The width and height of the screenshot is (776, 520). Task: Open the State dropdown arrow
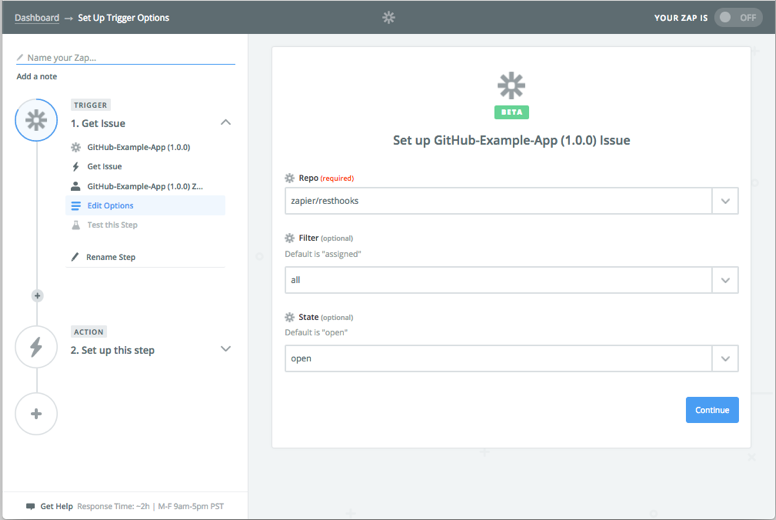click(725, 359)
